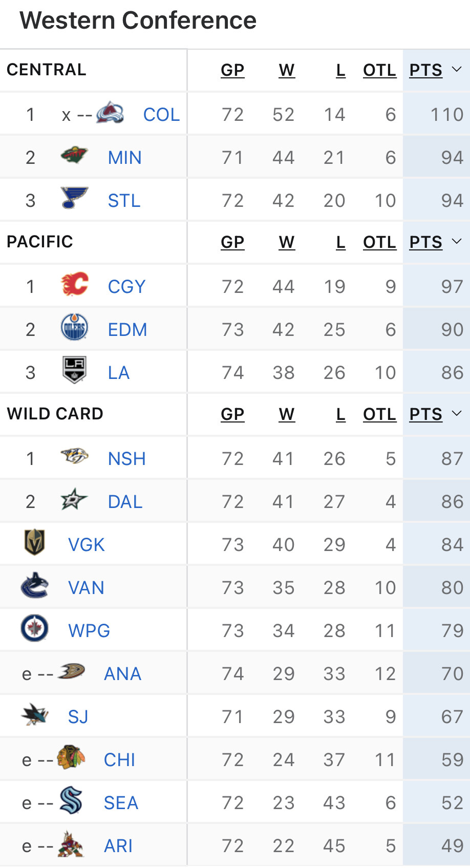The height and width of the screenshot is (868, 470).
Task: Sort Central division by L column
Action: (x=340, y=70)
